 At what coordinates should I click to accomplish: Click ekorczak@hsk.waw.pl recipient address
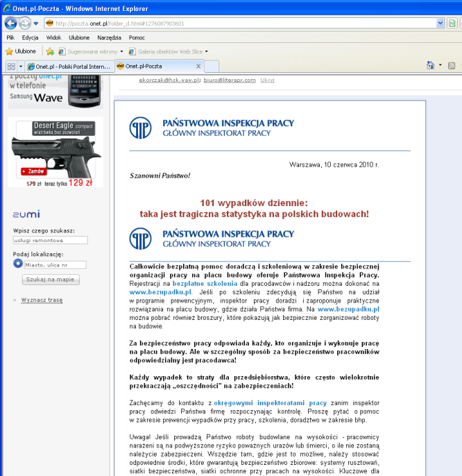(x=169, y=80)
